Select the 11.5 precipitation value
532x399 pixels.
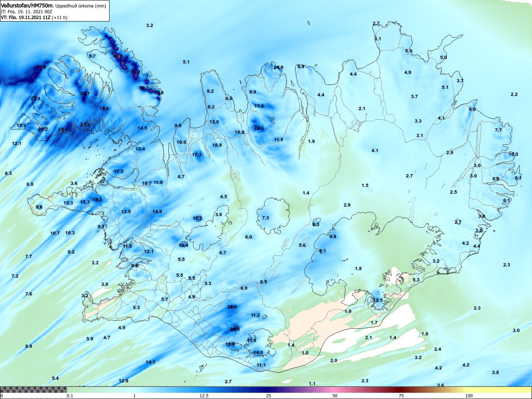(x=278, y=140)
